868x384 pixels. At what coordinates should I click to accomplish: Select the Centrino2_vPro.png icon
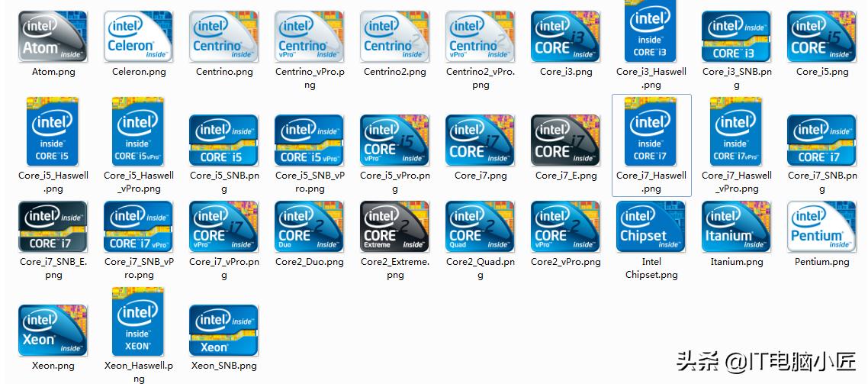tap(480, 36)
